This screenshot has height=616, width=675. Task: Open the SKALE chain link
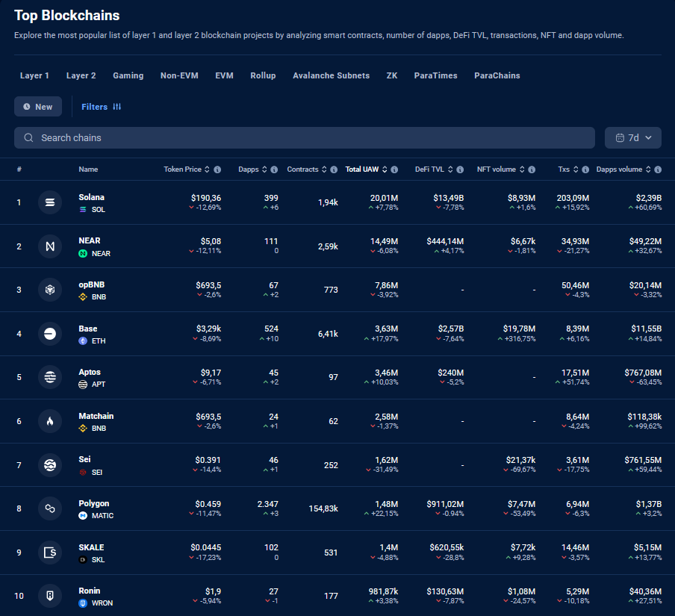tap(91, 547)
